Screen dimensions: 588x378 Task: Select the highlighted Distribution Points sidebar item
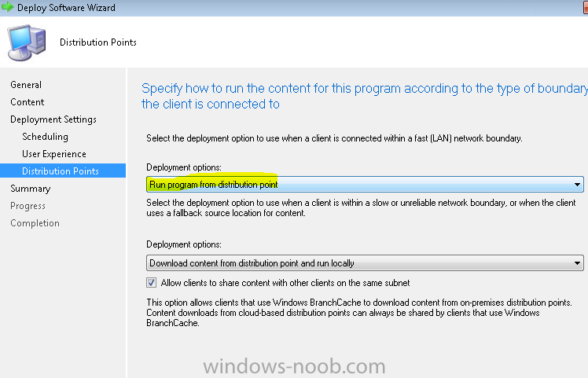pos(63,171)
